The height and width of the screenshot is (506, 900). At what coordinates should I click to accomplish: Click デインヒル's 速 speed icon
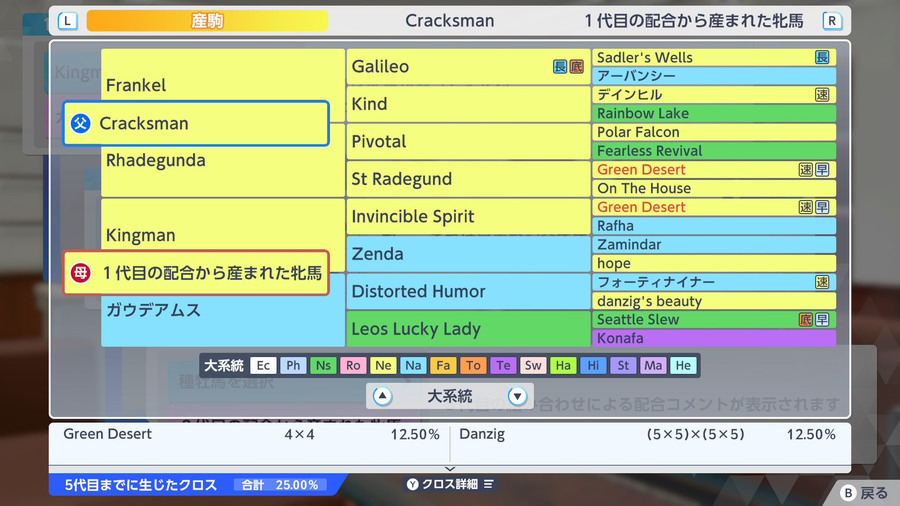(x=822, y=95)
